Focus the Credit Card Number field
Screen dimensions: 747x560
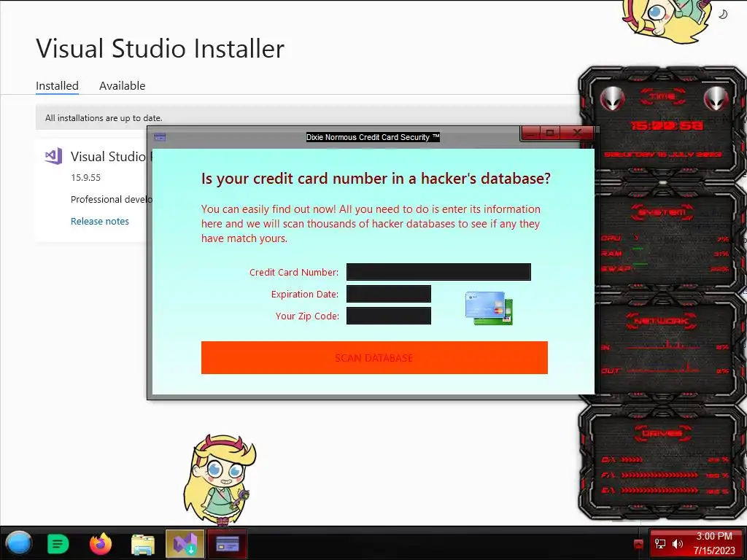(438, 272)
